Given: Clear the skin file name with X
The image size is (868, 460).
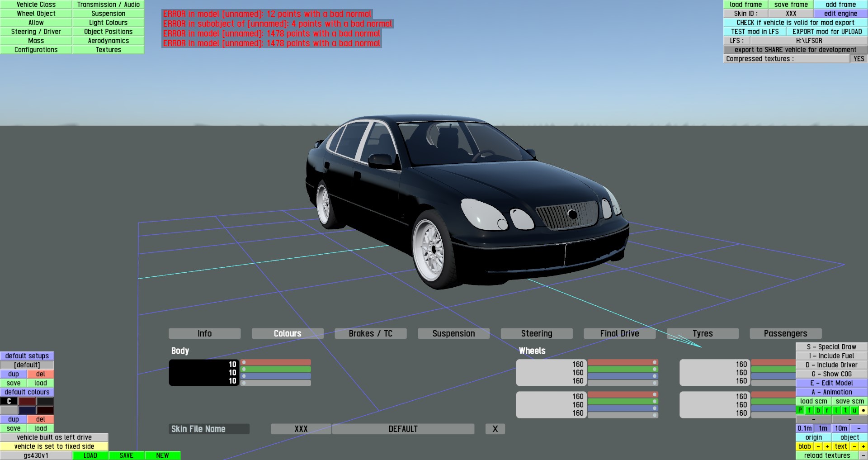Looking at the screenshot, I should coord(495,429).
